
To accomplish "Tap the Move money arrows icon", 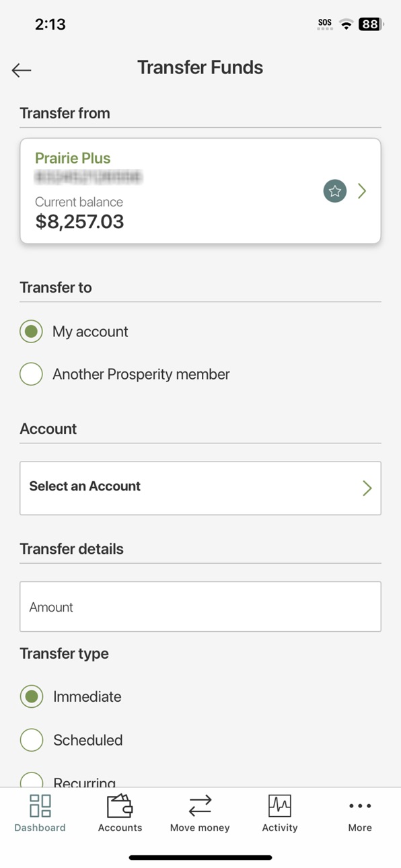I will click(200, 805).
